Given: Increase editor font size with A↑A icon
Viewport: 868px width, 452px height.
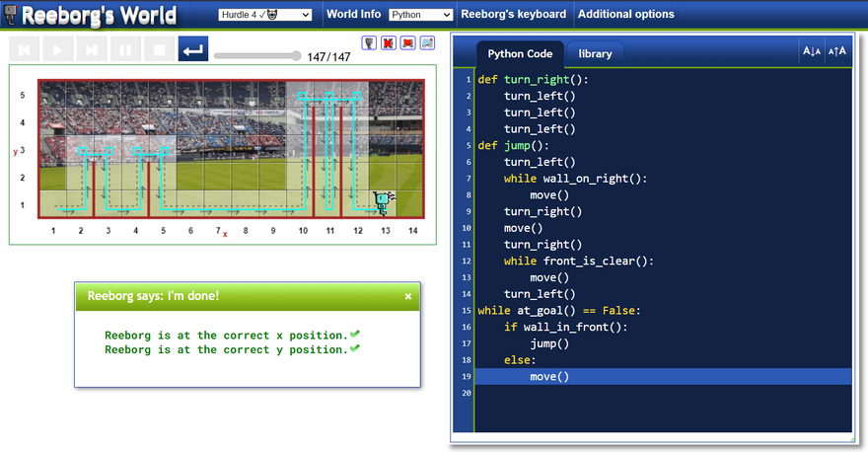Looking at the screenshot, I should (837, 51).
